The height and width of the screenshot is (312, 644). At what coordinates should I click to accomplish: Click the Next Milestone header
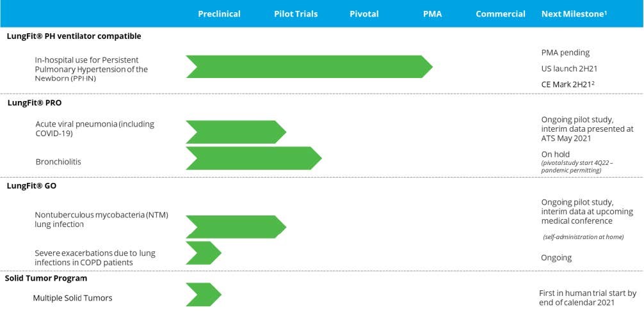click(574, 14)
